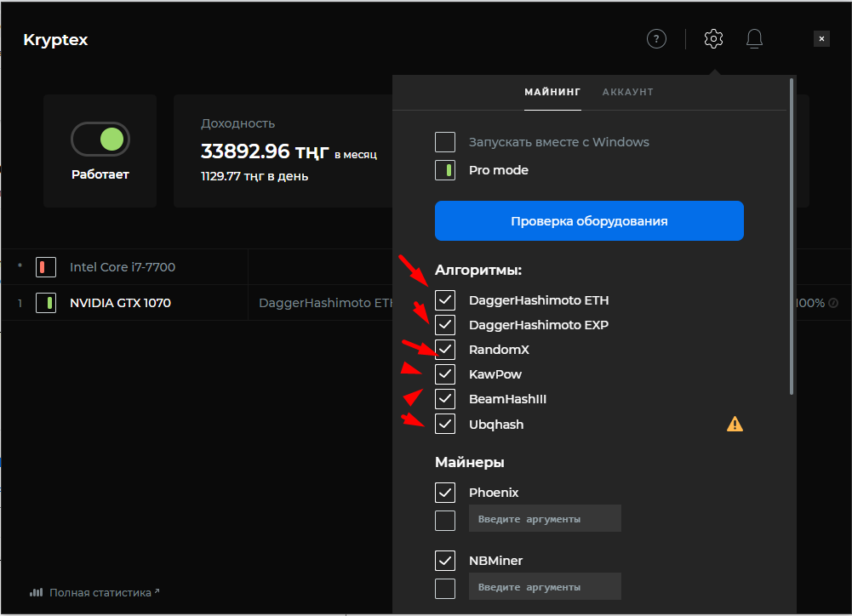Toggle the Intel Core i7-7700 device indicator
The image size is (852, 616).
point(46,266)
